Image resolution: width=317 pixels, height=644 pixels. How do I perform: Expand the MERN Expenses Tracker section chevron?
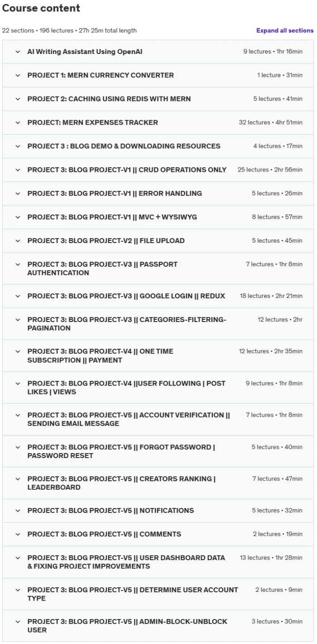(18, 122)
